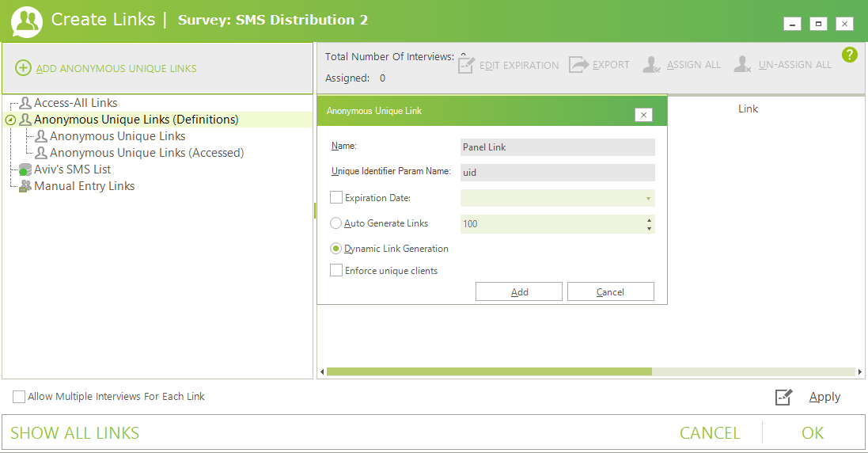Click the Edit Expiration toolbar icon

click(466, 65)
